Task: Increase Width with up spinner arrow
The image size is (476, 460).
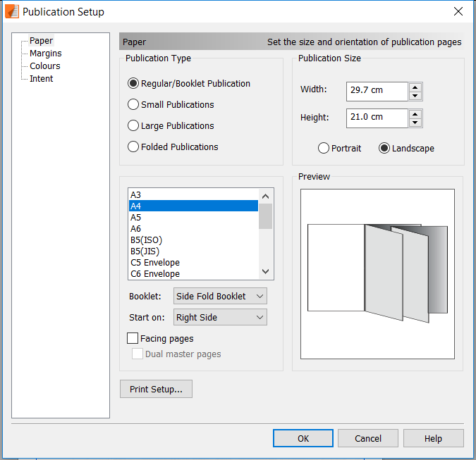Action: click(x=415, y=87)
